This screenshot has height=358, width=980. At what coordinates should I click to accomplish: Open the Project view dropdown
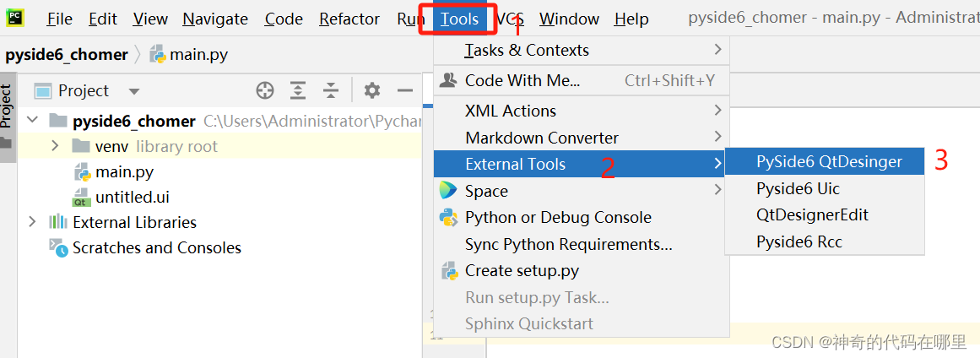[133, 91]
